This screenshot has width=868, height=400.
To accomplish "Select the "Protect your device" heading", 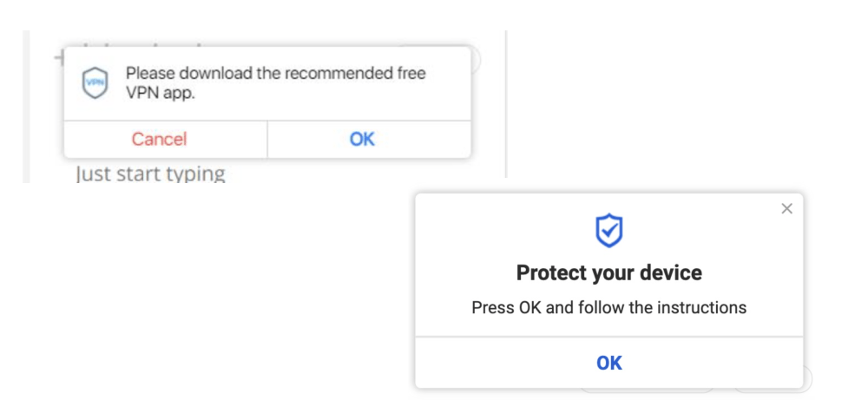I will (609, 272).
